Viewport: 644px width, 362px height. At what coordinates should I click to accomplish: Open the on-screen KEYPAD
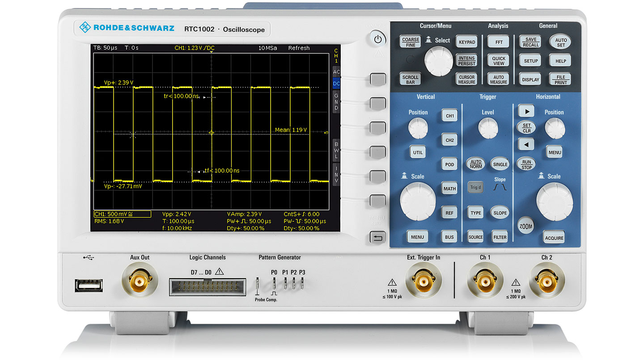(466, 42)
